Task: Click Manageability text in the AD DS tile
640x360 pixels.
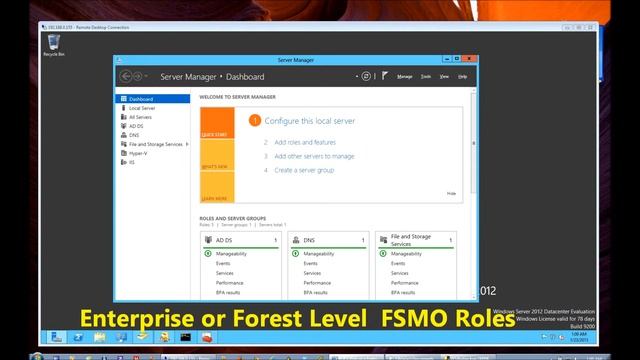Action: [x=231, y=254]
